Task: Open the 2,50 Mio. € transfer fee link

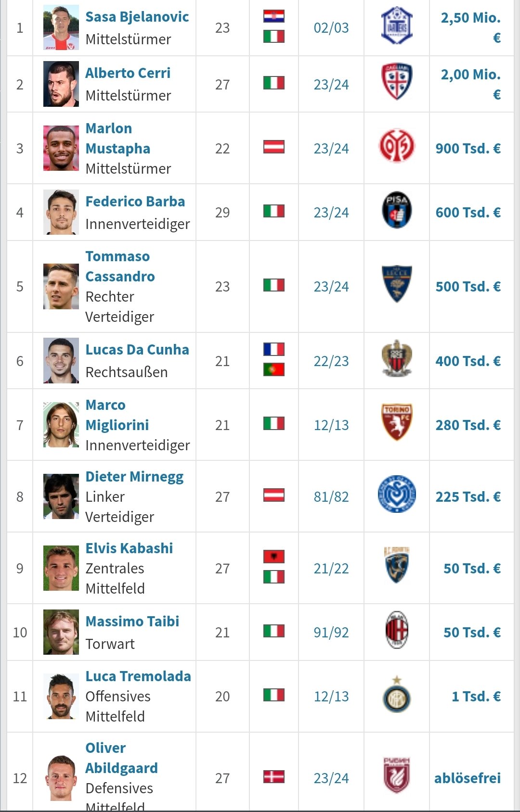Action: click(471, 27)
